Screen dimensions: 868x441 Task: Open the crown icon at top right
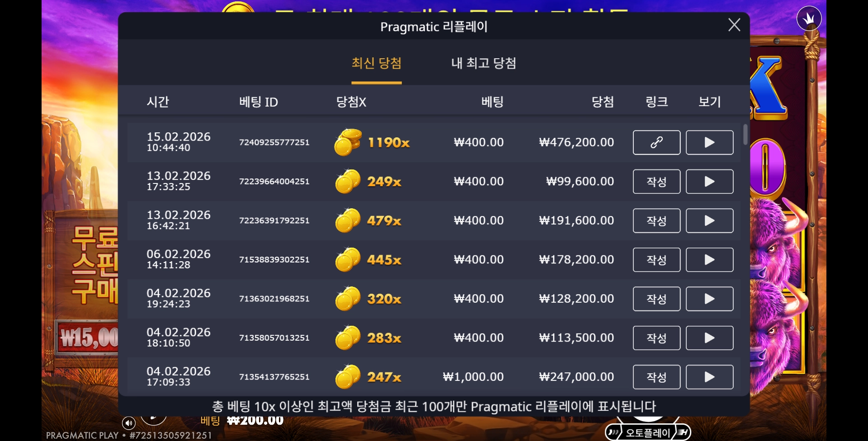coord(809,18)
